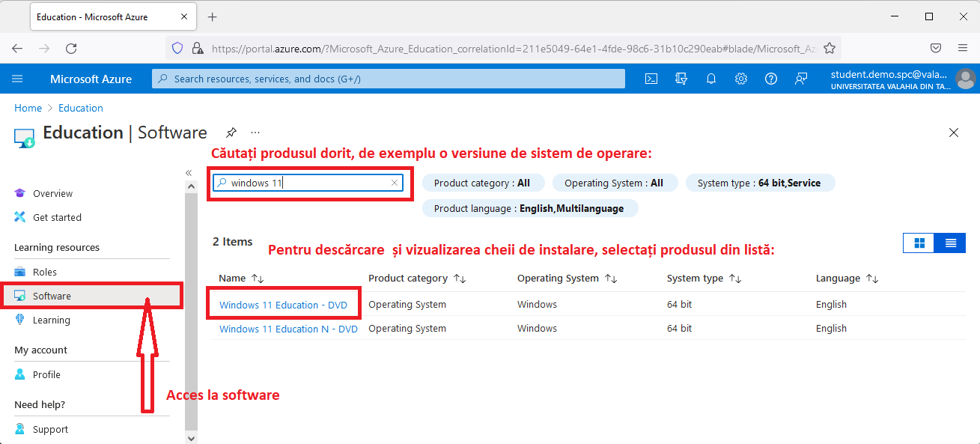Open the blade's more options ellipsis
This screenshot has width=980, height=444.
(x=255, y=133)
